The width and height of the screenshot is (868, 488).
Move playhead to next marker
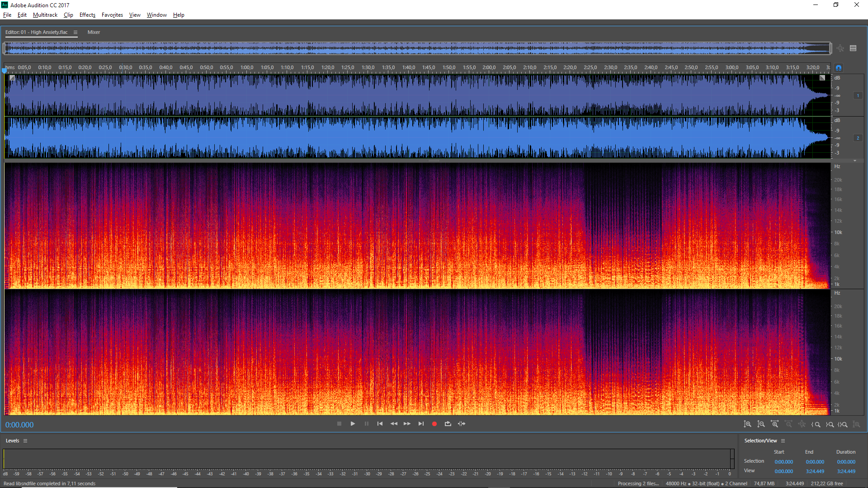421,424
